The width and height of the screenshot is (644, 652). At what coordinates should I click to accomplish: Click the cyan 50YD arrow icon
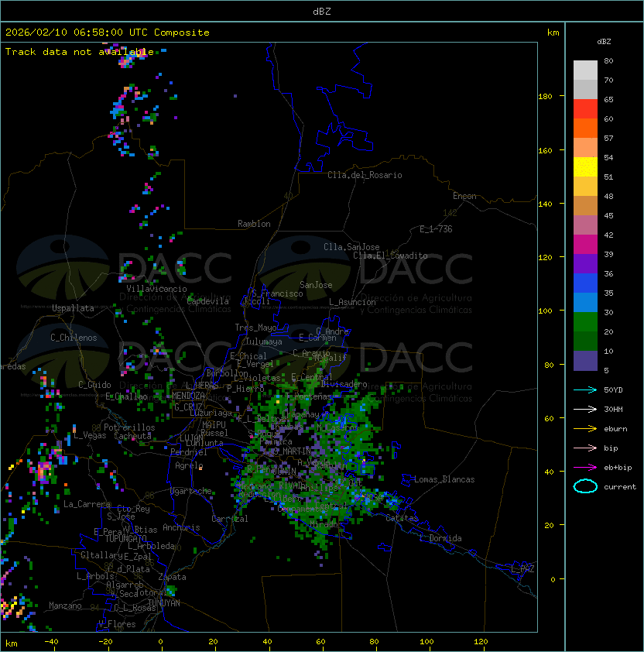tap(585, 389)
